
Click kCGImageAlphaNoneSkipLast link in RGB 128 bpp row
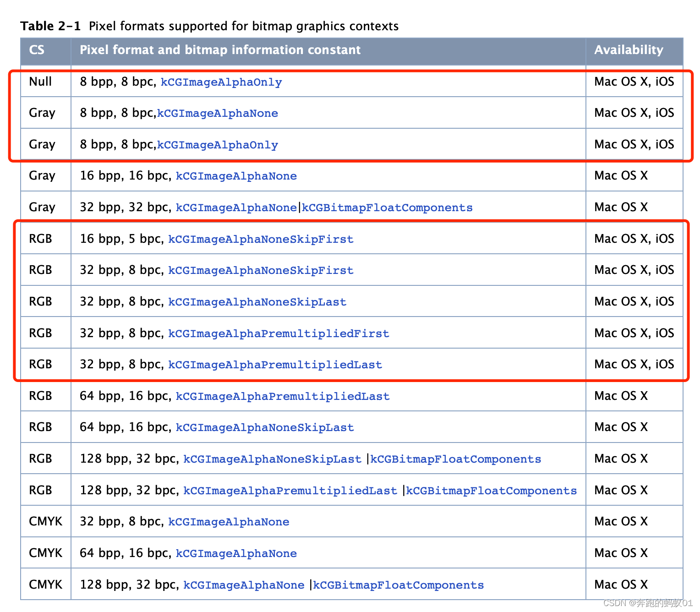pos(272,459)
